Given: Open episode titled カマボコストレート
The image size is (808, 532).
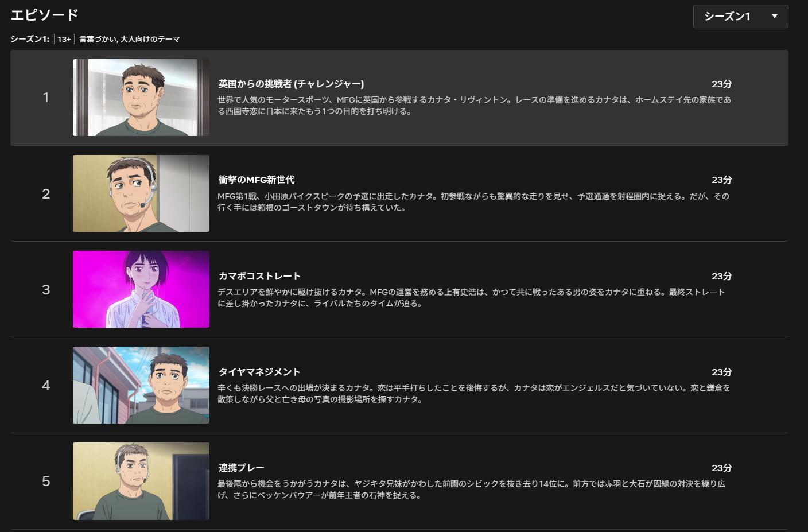Looking at the screenshot, I should (259, 276).
